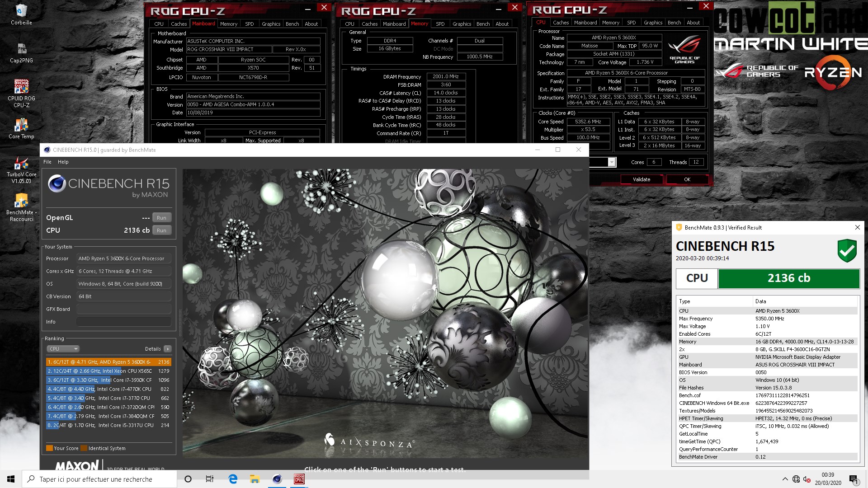Screen dimensions: 868x488
Task: Click Max Frequency row in BenchMate table
Action: [767, 319]
